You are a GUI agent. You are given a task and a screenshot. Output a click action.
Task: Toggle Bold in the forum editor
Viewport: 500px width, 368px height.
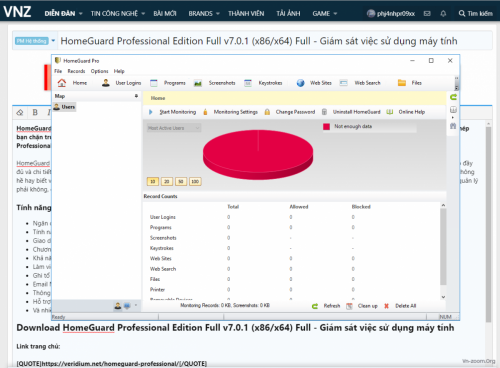pos(35,112)
